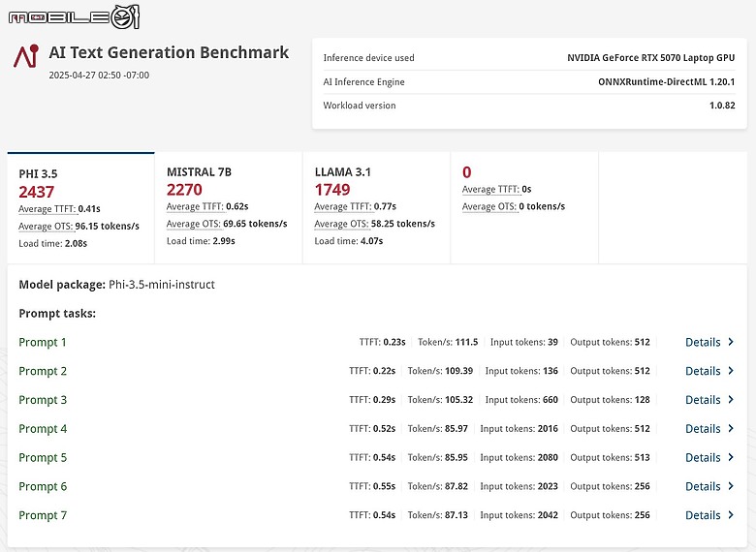Click Load time 4.07s text
Viewport: 756px width, 552px height.
coord(349,241)
